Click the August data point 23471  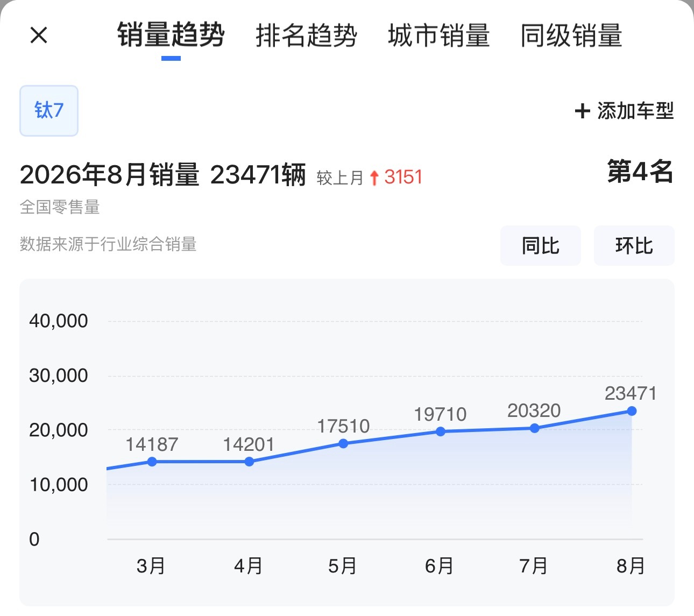[632, 411]
